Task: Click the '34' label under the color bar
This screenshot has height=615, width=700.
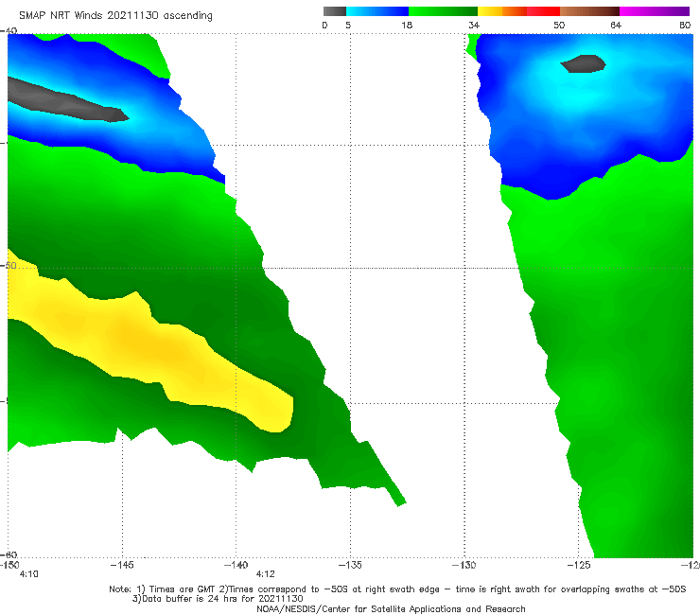Action: pos(474,26)
